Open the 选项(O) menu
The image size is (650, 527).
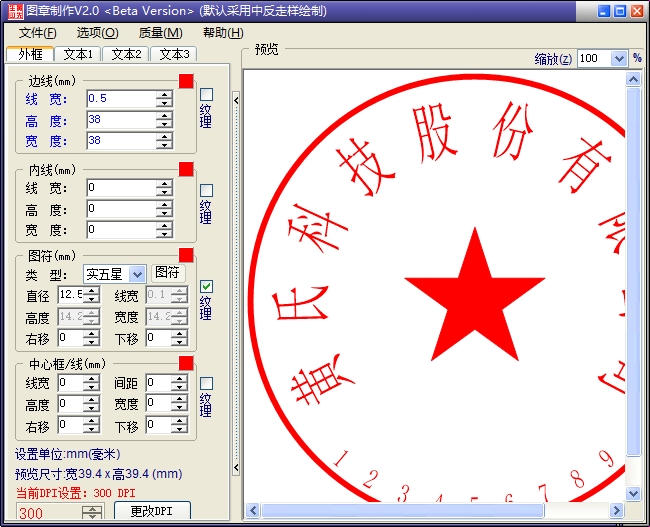click(97, 33)
